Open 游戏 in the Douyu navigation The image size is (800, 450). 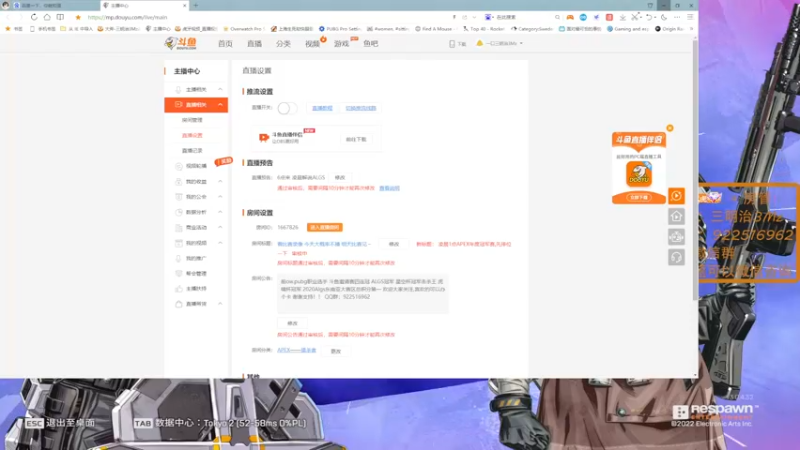click(341, 44)
